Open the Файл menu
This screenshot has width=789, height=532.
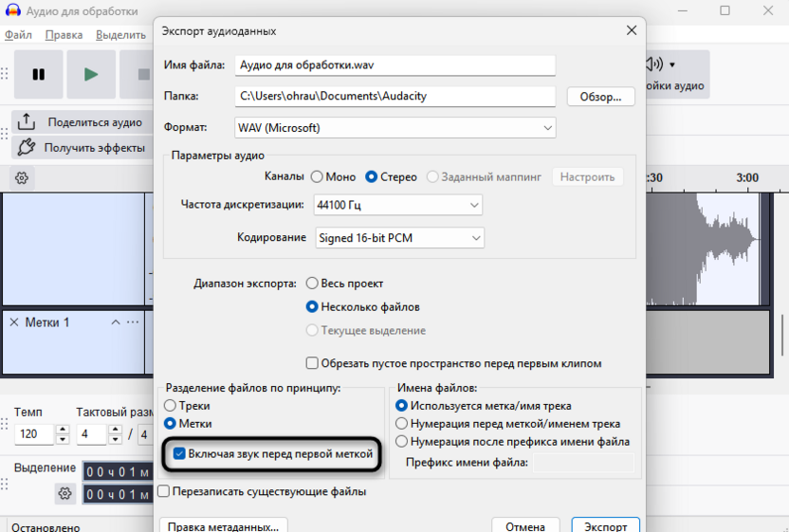(x=18, y=35)
